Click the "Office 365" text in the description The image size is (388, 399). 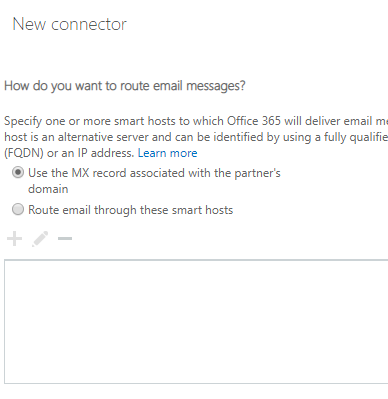tap(254, 121)
